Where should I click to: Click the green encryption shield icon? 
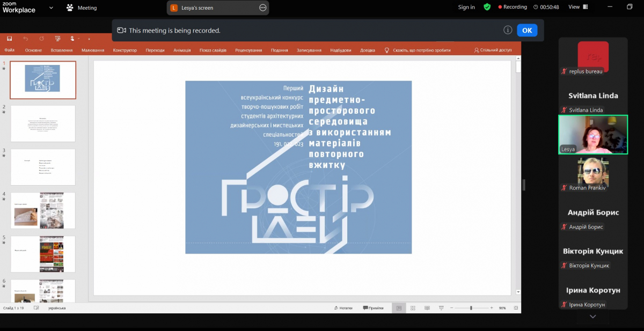point(487,7)
